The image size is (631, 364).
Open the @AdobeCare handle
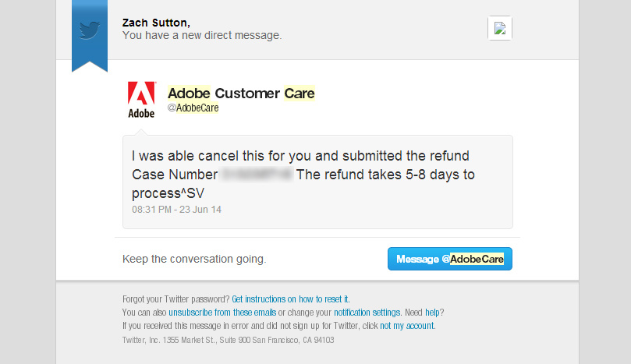click(x=193, y=108)
